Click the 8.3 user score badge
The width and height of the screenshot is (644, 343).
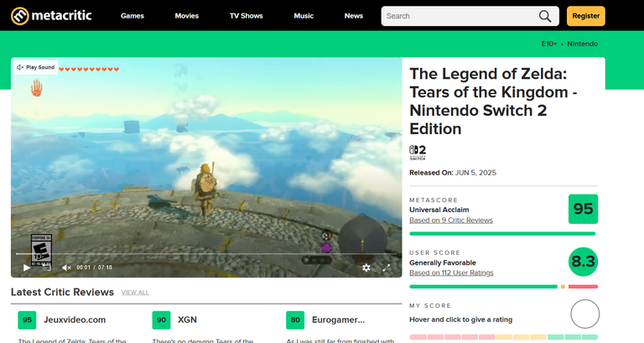pyautogui.click(x=584, y=262)
